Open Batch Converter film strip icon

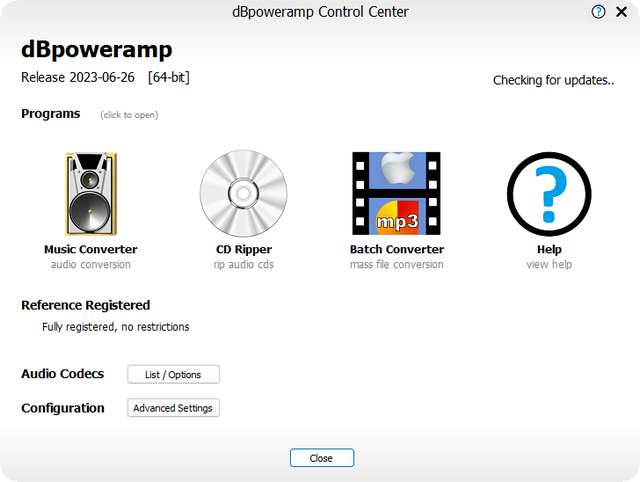(396, 194)
